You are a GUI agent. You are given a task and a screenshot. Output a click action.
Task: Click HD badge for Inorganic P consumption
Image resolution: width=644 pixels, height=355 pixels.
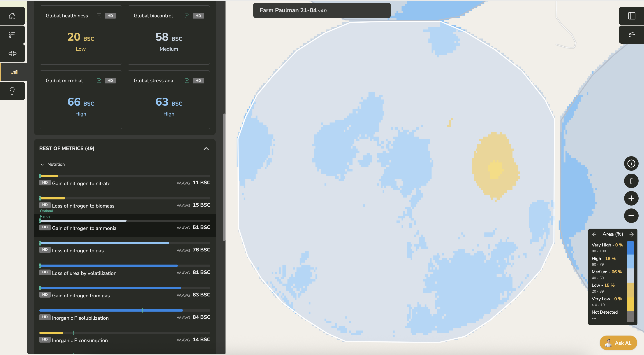pos(45,339)
